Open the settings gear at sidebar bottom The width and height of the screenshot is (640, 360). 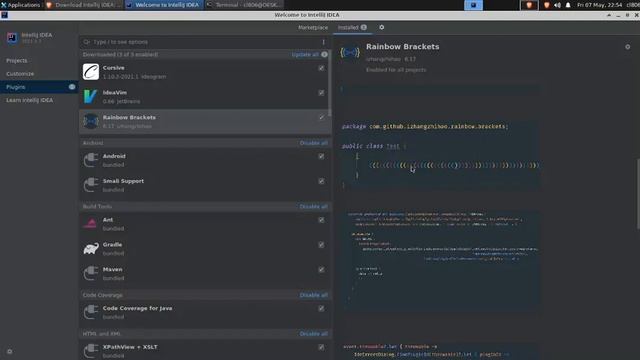pyautogui.click(x=9, y=351)
